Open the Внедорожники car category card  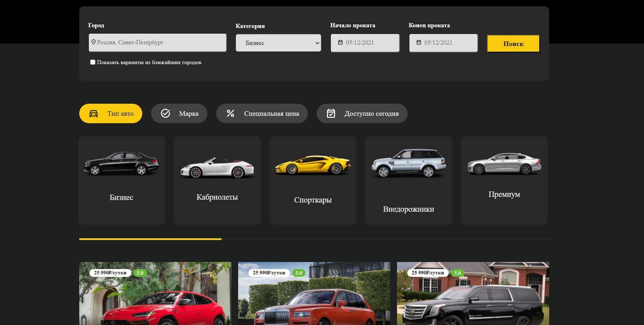tap(409, 181)
